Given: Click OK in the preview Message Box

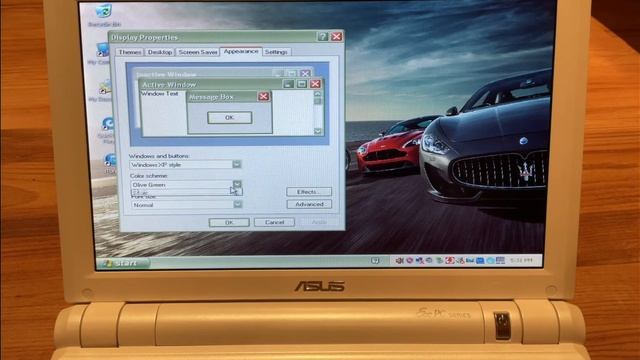Looking at the screenshot, I should click(x=230, y=118).
